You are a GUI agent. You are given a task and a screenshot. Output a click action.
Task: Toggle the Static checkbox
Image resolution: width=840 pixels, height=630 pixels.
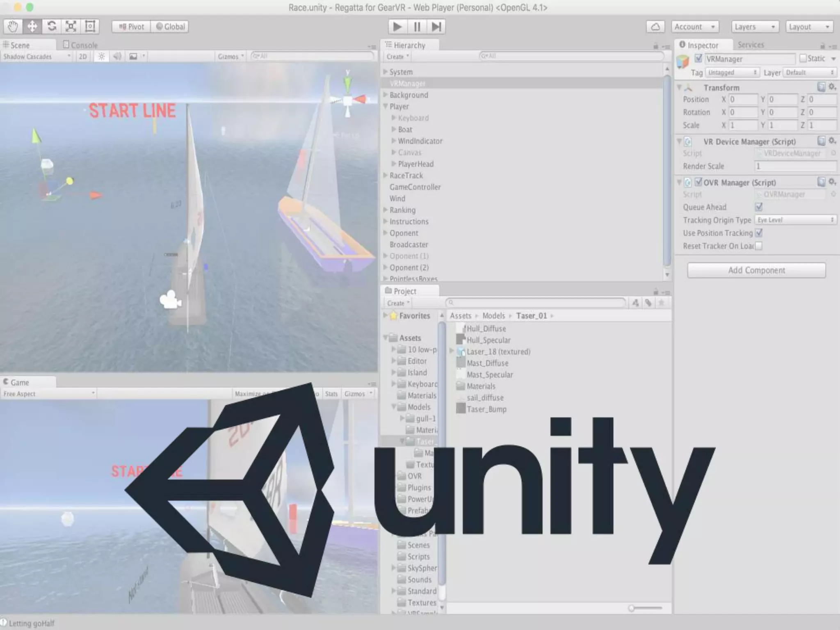point(803,59)
